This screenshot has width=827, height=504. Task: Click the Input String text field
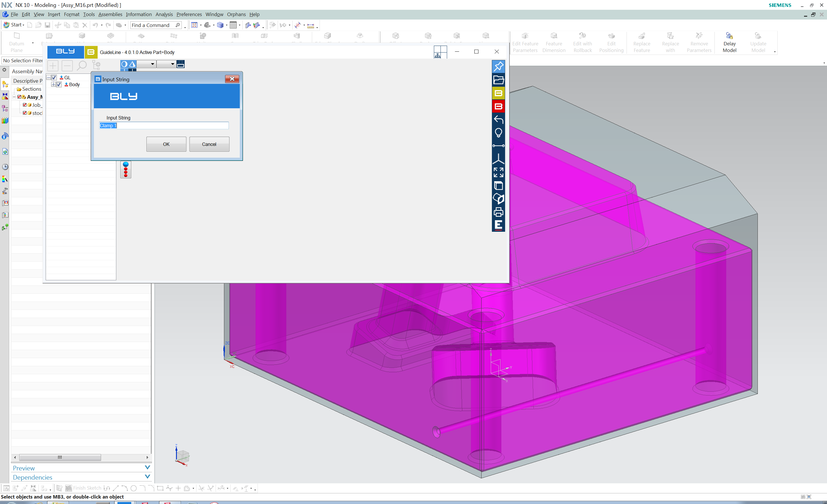click(164, 125)
